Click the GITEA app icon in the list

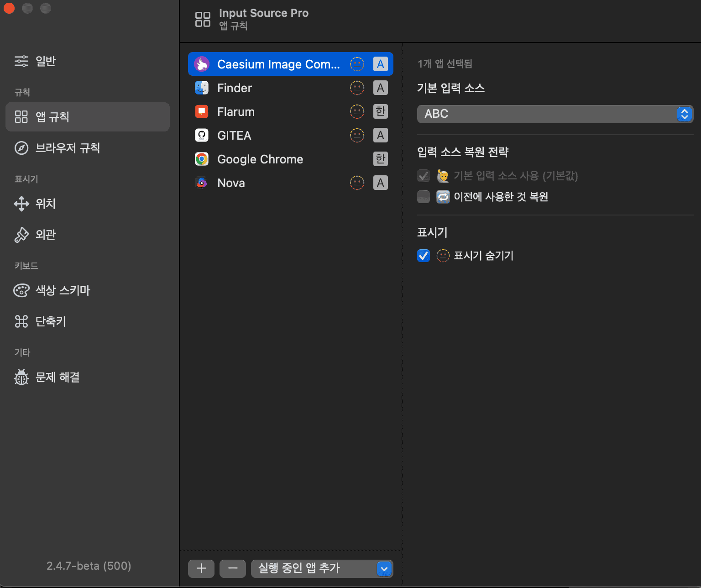click(202, 135)
